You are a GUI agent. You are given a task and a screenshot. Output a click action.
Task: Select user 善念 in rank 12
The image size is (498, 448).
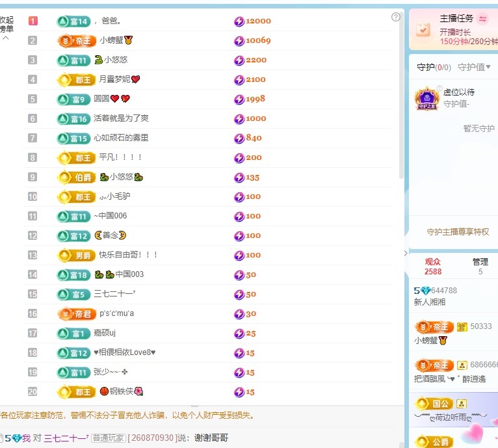(x=111, y=235)
